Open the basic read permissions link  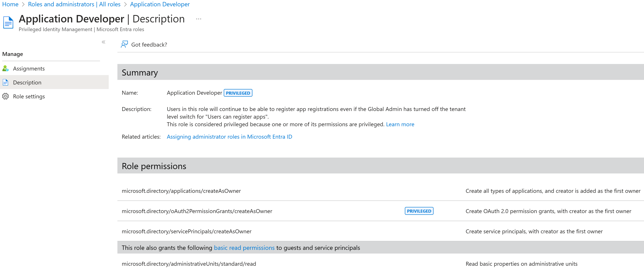(x=244, y=248)
